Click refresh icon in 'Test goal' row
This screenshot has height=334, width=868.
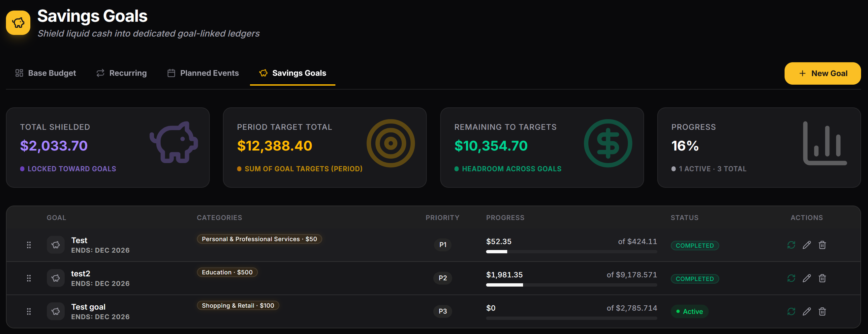(791, 312)
